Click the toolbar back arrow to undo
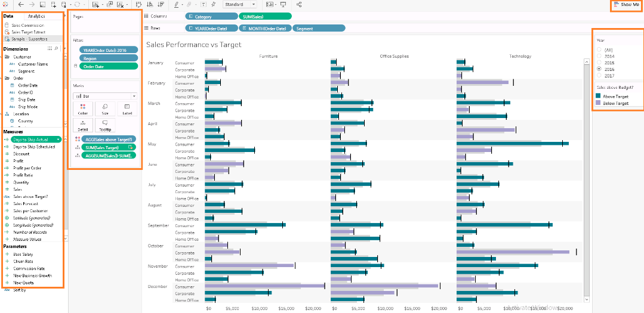This screenshot has height=313, width=644. coord(21,4)
